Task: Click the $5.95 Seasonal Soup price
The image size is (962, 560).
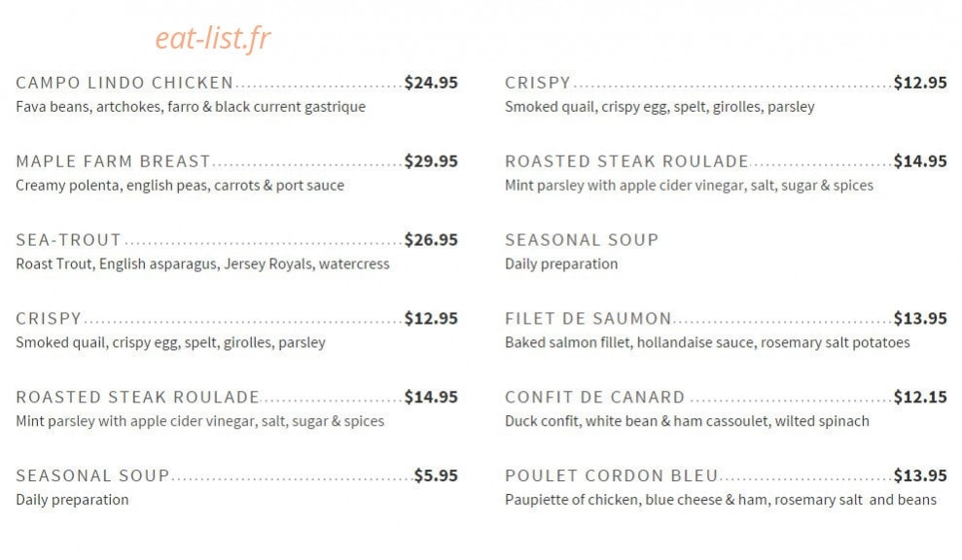Action: (x=436, y=475)
